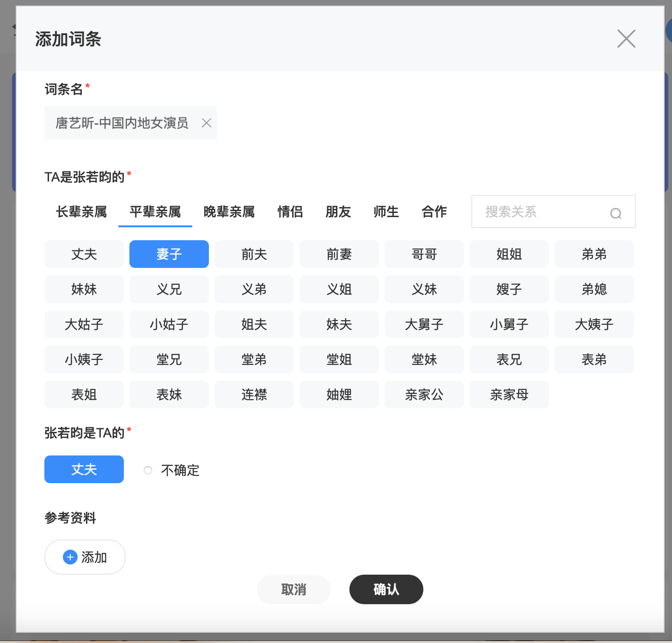
Task: Select the 不确定 radio option
Action: (148, 470)
